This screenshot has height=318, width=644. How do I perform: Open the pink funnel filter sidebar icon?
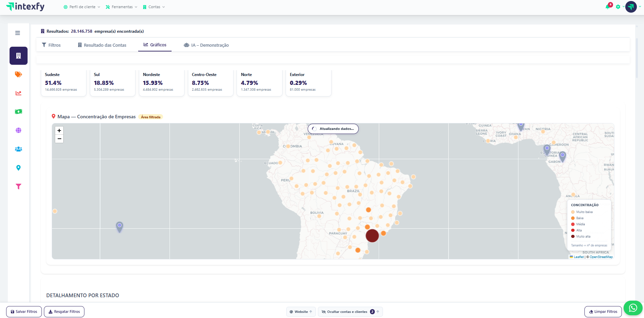pos(18,186)
